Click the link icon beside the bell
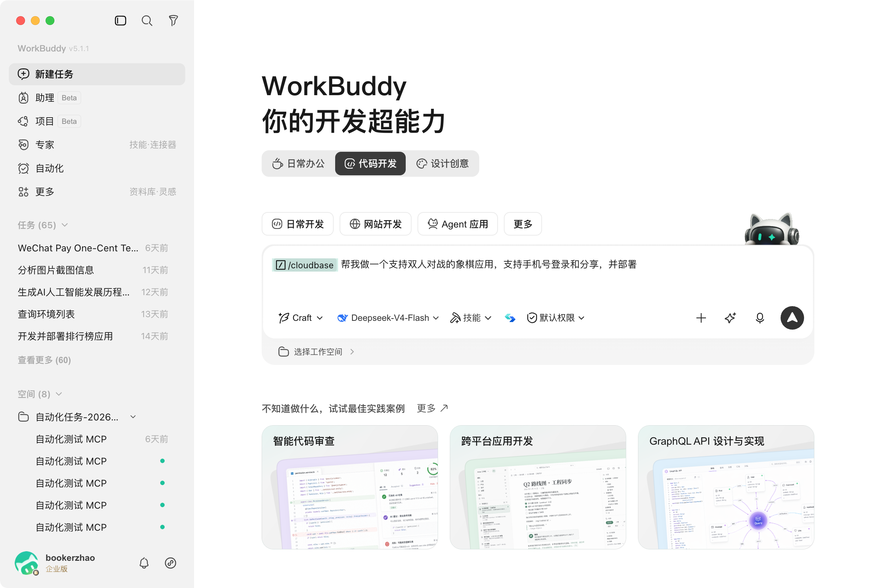Viewport: 882px width, 588px height. 171,563
